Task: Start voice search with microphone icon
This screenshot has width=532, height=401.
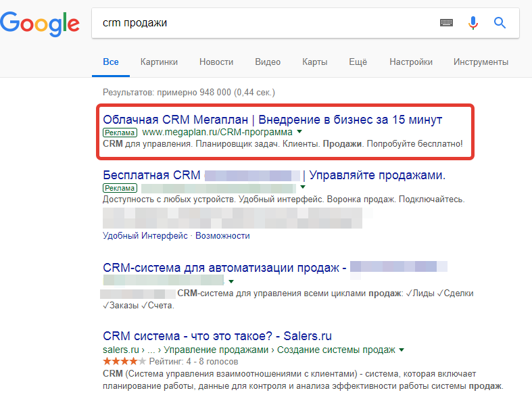Action: coord(473,23)
